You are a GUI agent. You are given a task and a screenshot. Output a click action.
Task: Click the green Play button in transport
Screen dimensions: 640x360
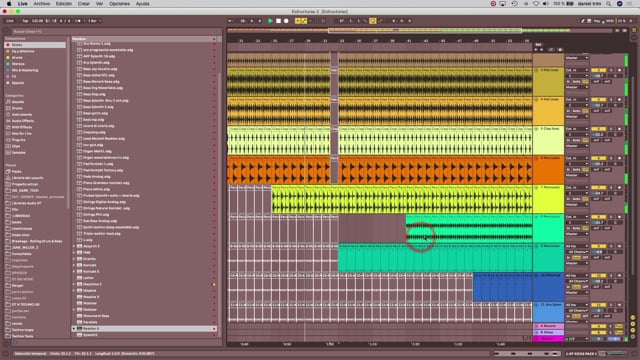coord(270,21)
